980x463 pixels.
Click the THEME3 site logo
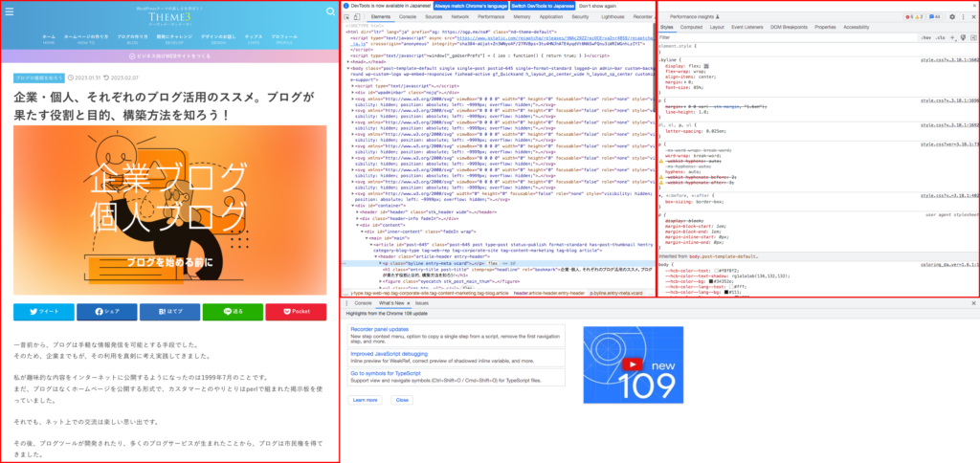(169, 17)
